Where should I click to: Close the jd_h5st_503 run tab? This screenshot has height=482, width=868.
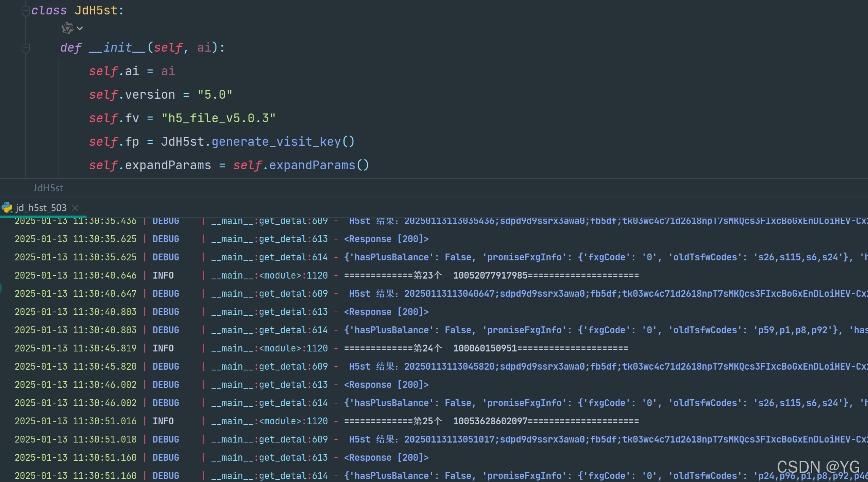tap(75, 208)
